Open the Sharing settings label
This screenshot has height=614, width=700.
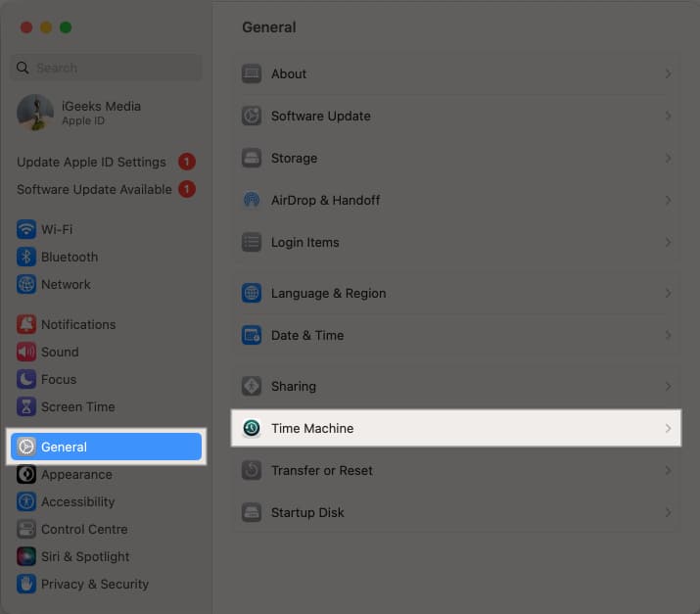(294, 387)
